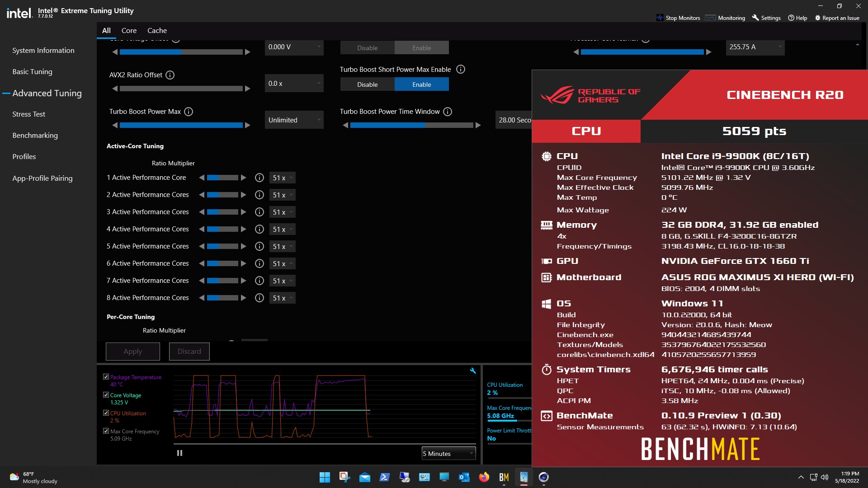This screenshot has height=488, width=868.
Task: Open AVX2 Ratio Offset 0.0 x dropdown
Action: click(x=294, y=84)
